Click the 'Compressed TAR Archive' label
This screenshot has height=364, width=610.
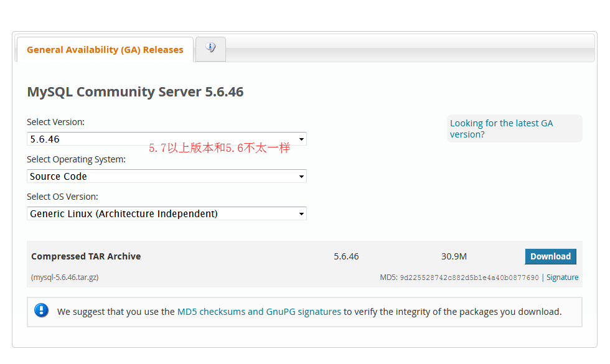tap(86, 256)
